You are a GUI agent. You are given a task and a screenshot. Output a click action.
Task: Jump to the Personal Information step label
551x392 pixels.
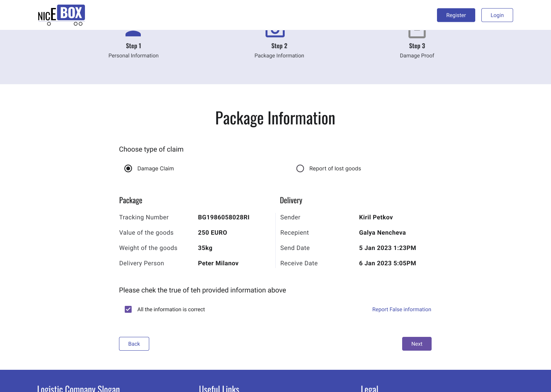click(x=133, y=56)
